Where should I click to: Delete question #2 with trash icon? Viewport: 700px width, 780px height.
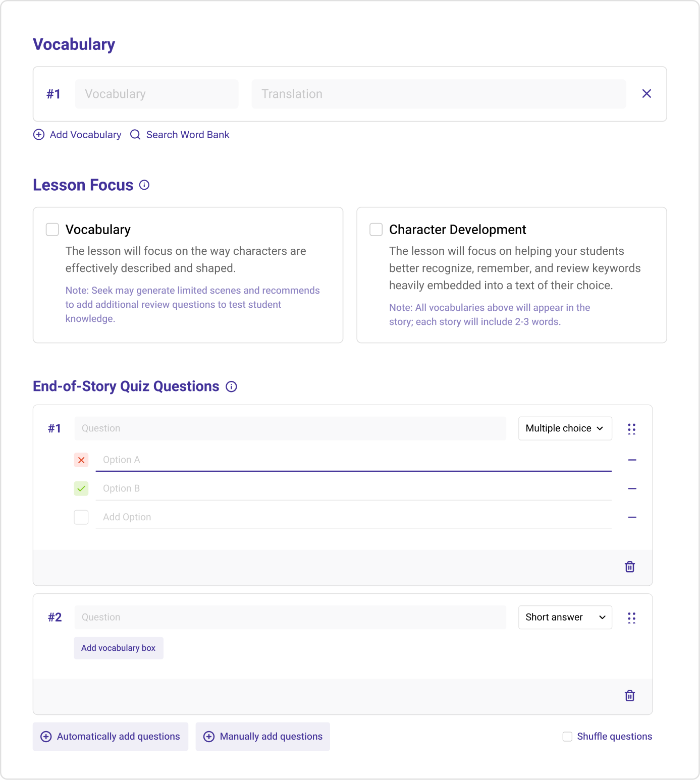630,696
